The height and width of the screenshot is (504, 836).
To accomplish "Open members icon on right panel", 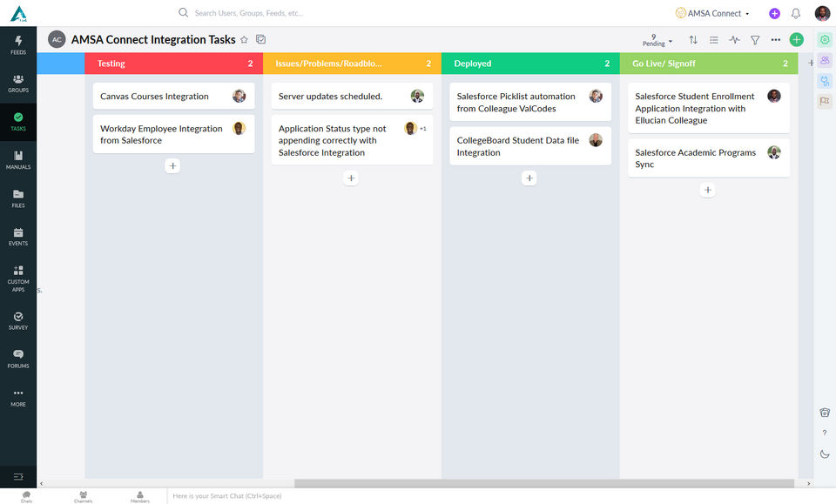I will click(825, 60).
